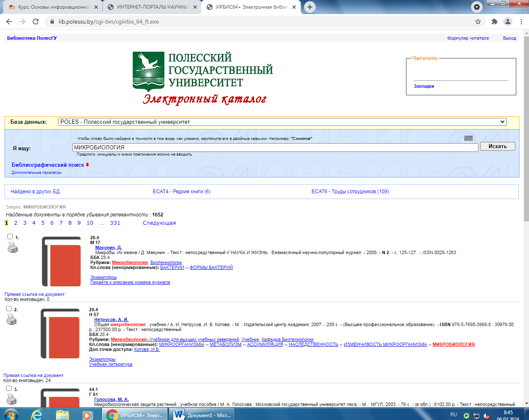Click Следующая to see next page
The width and height of the screenshot is (529, 420).
[x=159, y=223]
